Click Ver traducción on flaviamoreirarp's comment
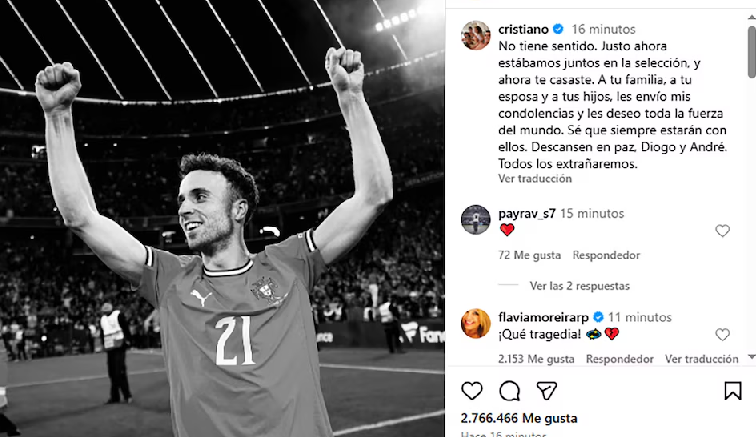 pyautogui.click(x=702, y=359)
